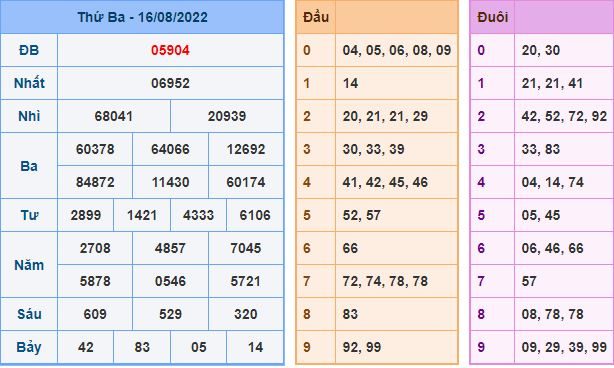Click the Đuôi values 05, 45
Screen dimensions: 614x368
click(x=540, y=215)
